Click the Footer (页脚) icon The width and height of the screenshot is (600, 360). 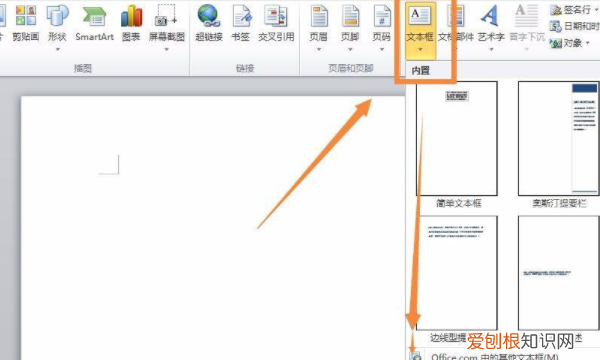click(x=350, y=16)
